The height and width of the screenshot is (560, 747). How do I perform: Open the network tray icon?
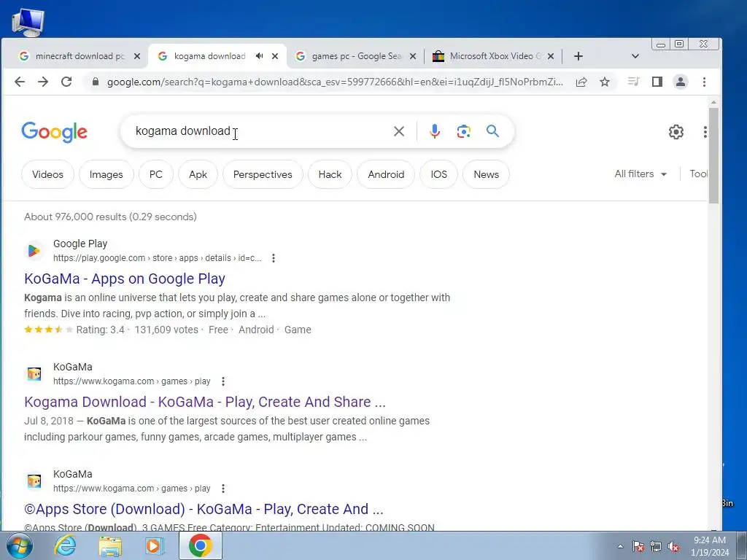(656, 547)
